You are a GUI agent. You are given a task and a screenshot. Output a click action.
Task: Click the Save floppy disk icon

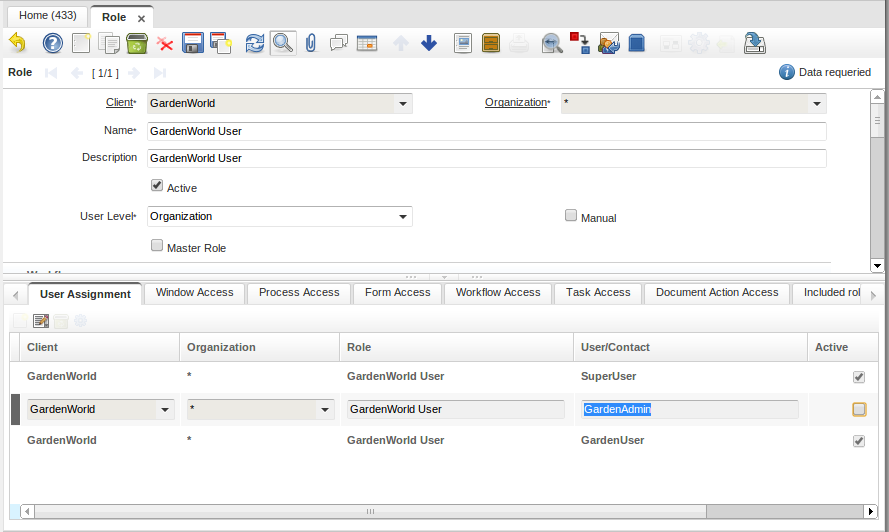[193, 43]
